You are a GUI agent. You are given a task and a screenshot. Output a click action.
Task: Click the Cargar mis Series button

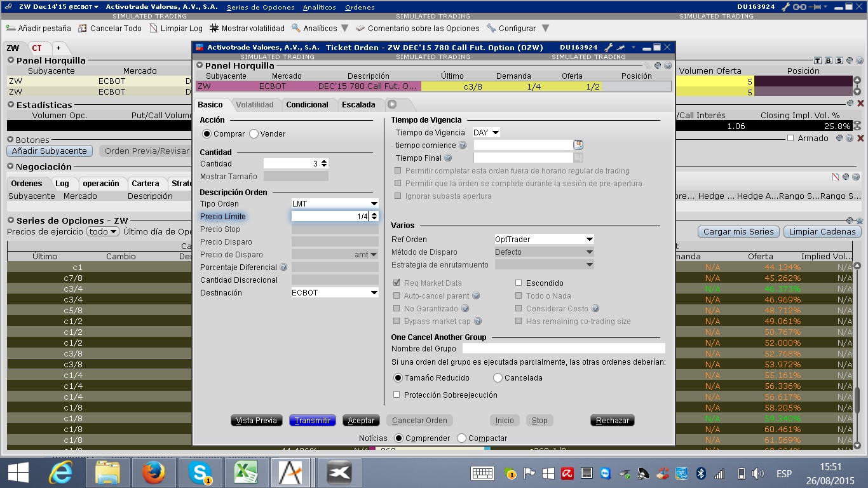738,232
